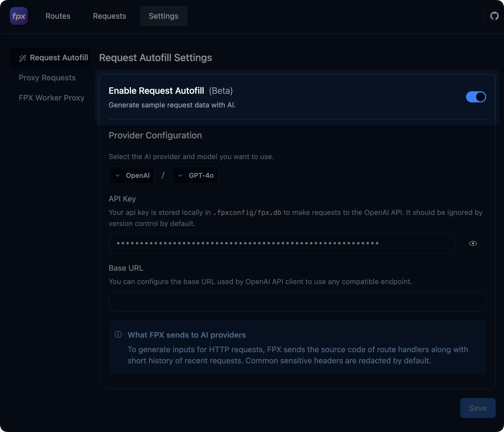Open the GitHub repository icon
This screenshot has width=504, height=432.
point(494,16)
